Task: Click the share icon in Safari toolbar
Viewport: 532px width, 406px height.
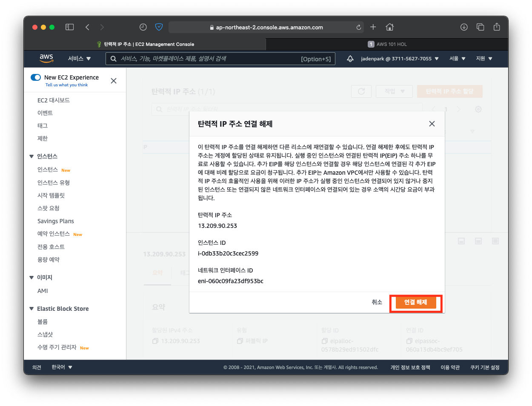Action: coord(497,27)
